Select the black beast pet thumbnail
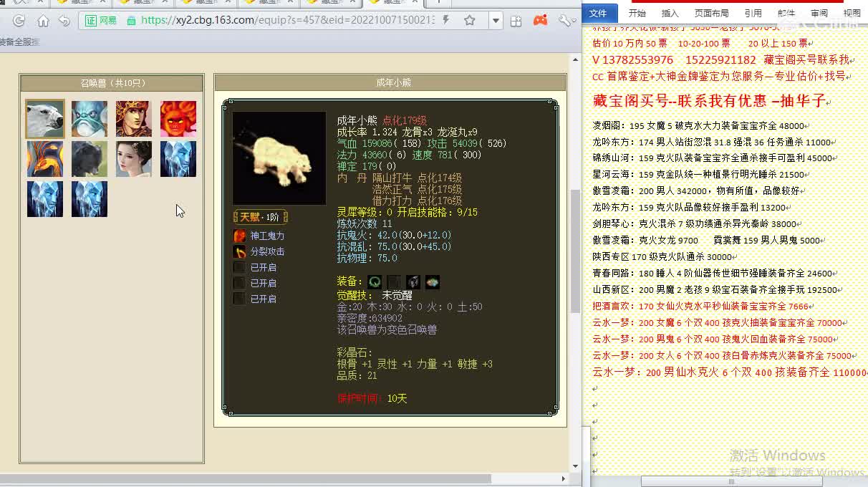 tap(90, 159)
